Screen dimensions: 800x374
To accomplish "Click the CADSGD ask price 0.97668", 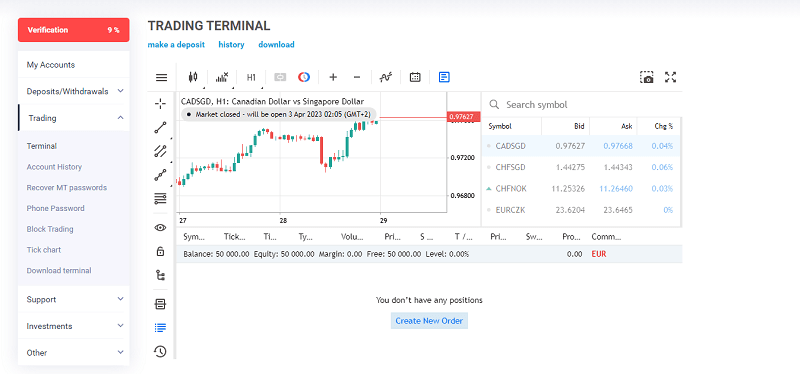I will click(618, 146).
